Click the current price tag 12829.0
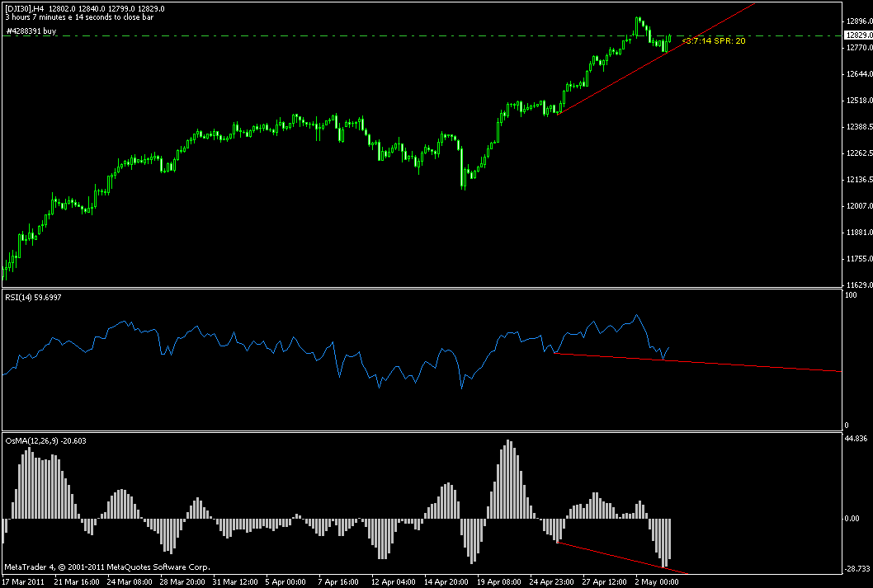The image size is (873, 588). click(x=858, y=35)
